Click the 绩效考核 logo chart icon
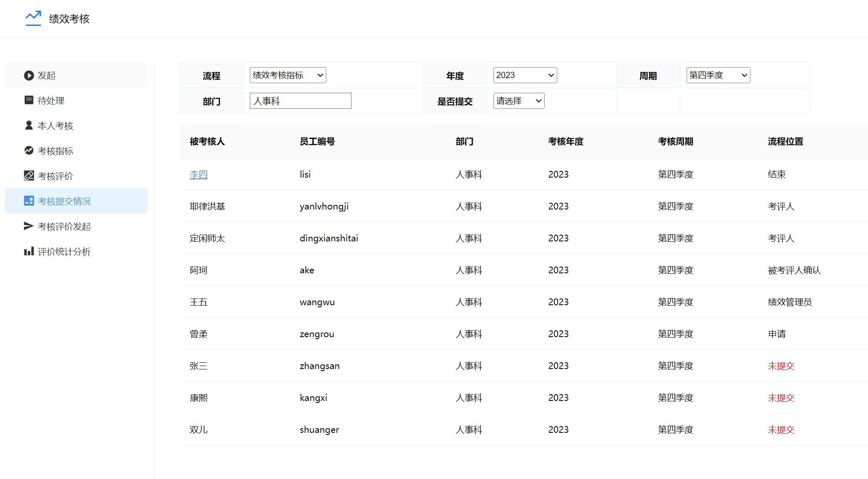This screenshot has height=479, width=868. coord(33,18)
